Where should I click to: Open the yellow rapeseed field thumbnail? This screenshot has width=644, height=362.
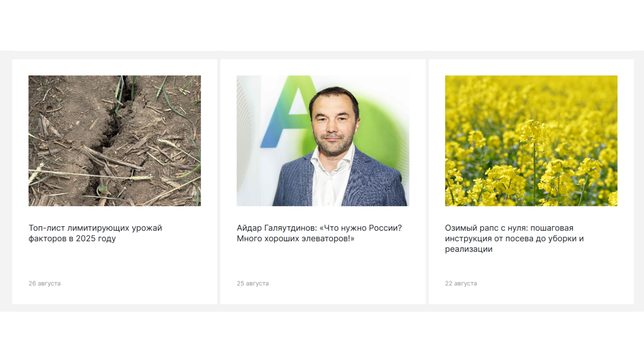tap(531, 141)
